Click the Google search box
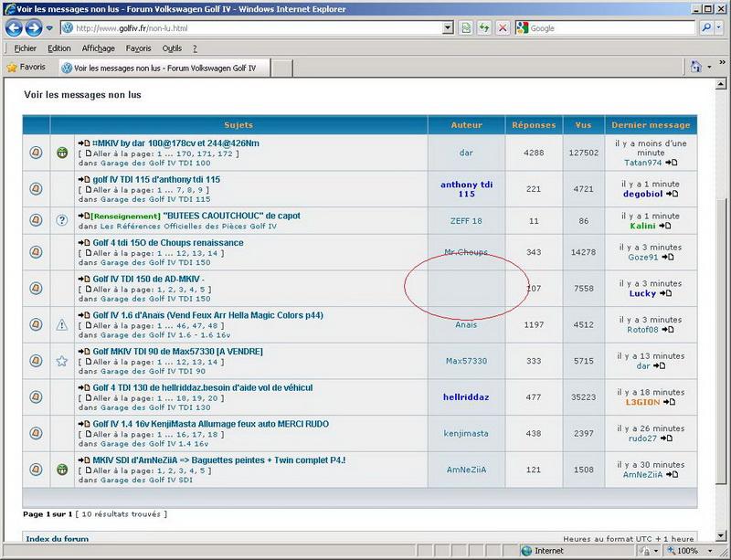The image size is (731, 560). click(611, 28)
